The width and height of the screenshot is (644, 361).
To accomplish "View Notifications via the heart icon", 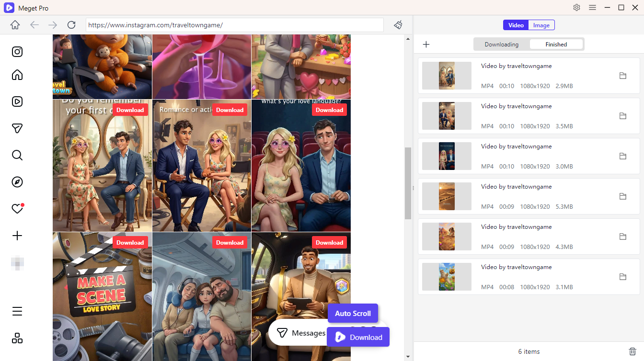I will [x=17, y=209].
